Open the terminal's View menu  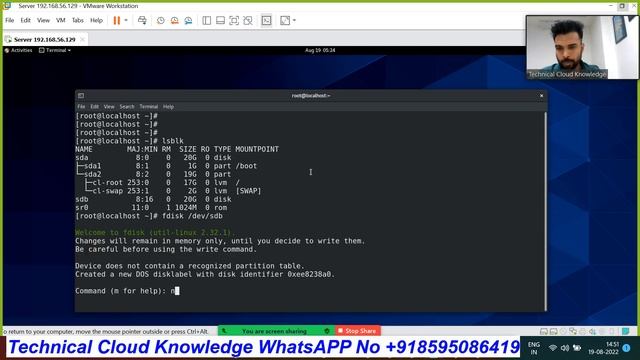click(x=109, y=107)
